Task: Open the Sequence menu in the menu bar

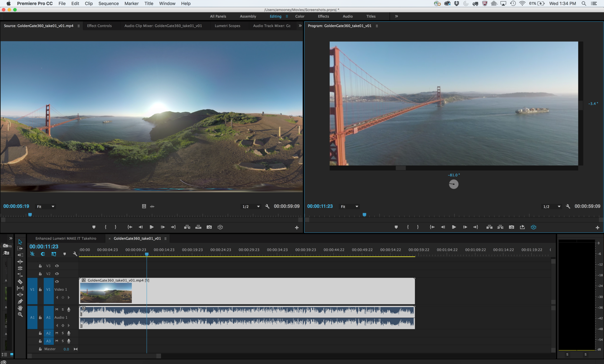Action: (109, 4)
